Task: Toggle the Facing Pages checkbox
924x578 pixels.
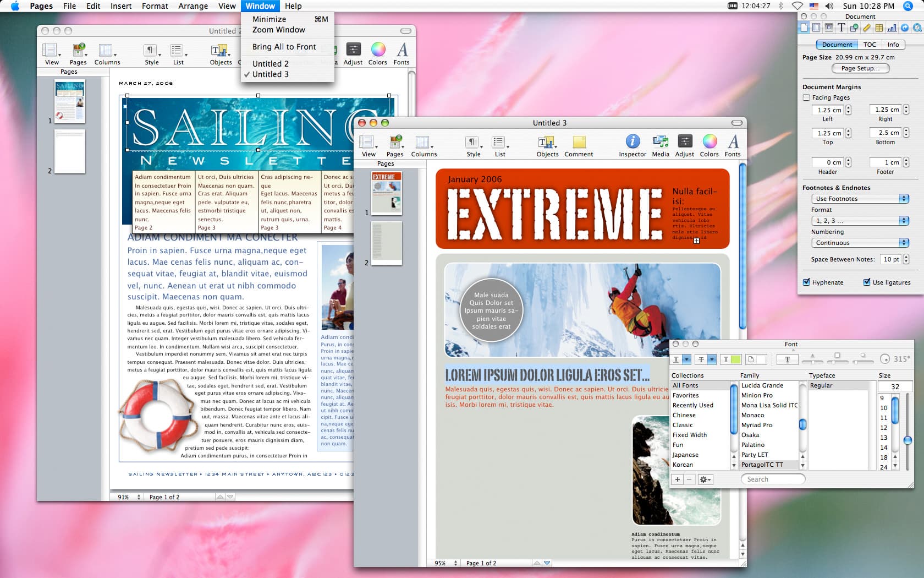Action: 806,97
